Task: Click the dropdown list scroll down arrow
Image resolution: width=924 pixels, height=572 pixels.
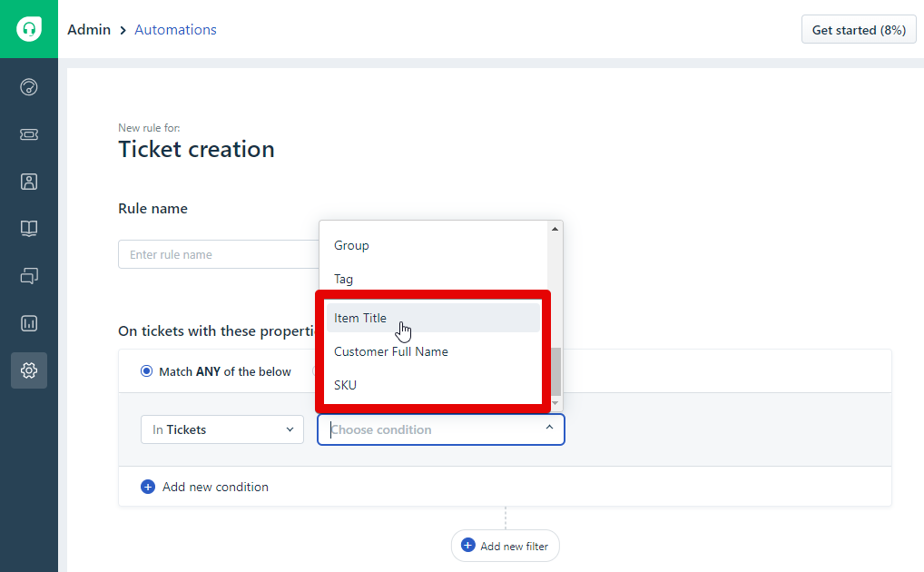Action: click(555, 403)
